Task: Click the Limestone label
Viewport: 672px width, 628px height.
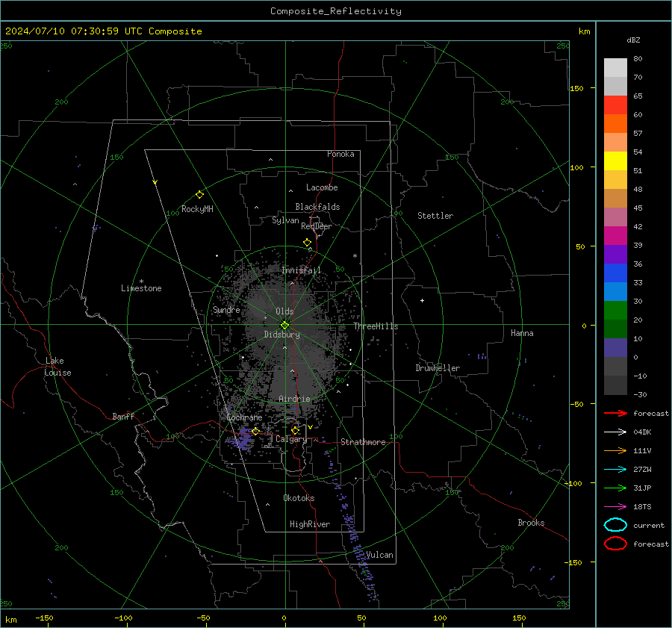Action: pos(141,288)
